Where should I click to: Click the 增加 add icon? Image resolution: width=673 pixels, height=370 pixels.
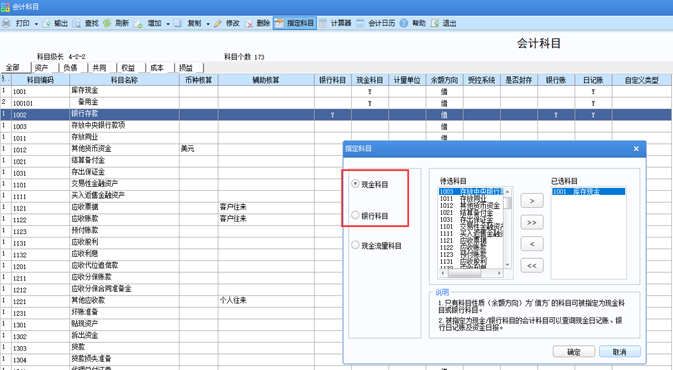138,23
